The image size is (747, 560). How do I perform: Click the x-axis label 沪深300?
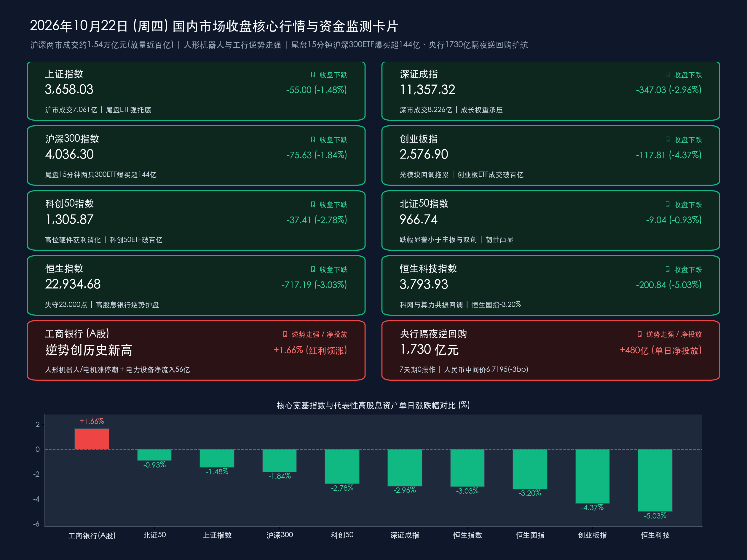point(280,535)
